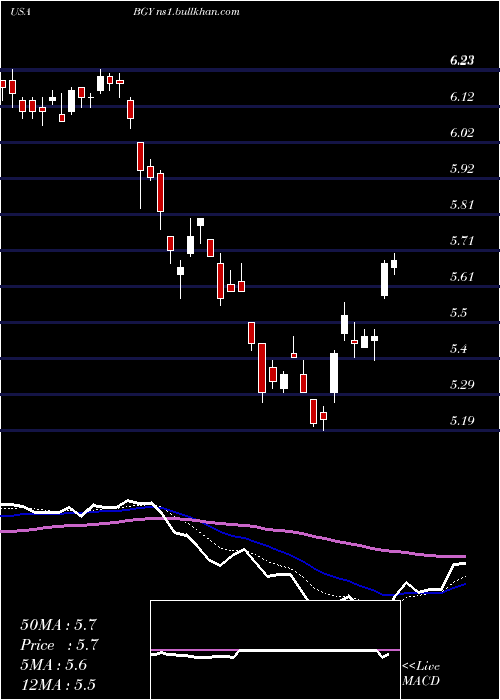Click the 5.81 price level label
The image size is (500, 700).
(x=462, y=205)
